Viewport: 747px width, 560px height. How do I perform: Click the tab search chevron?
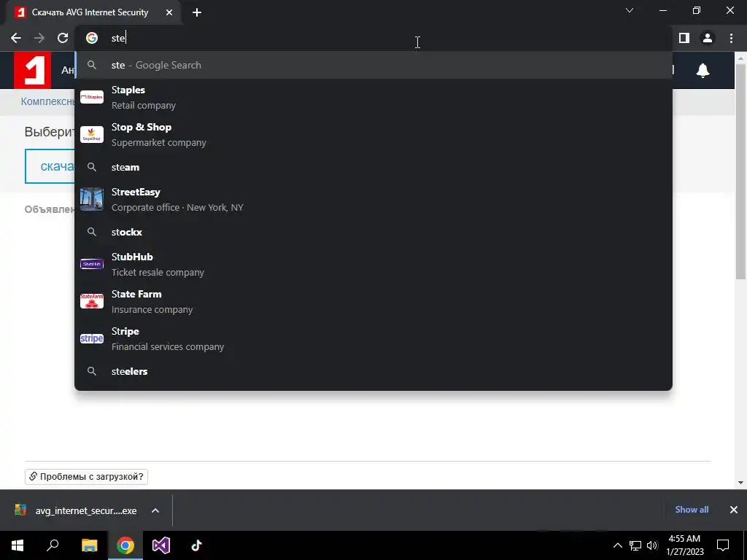click(630, 10)
